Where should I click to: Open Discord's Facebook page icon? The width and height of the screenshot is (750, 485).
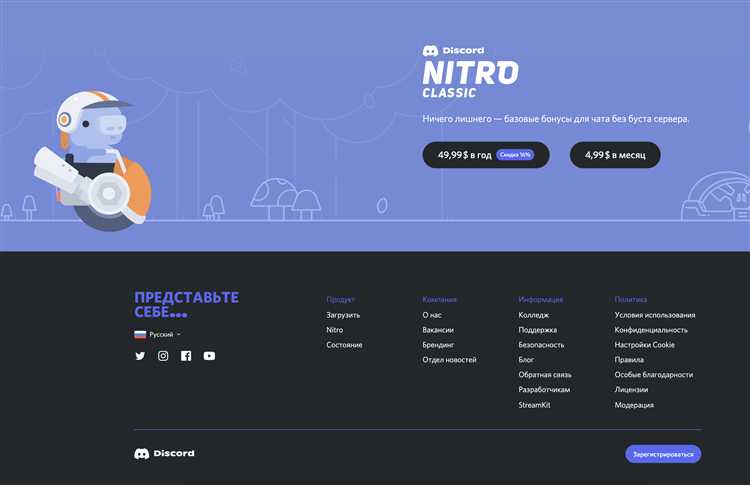point(186,356)
